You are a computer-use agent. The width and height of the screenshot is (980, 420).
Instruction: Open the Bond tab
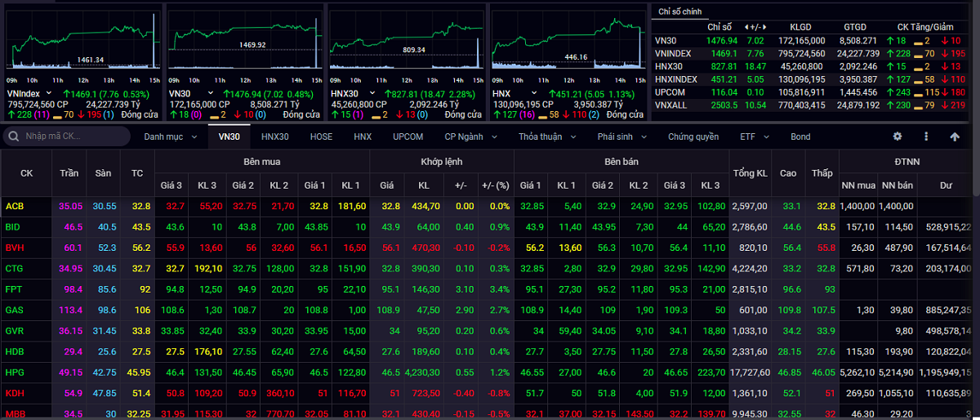tap(800, 136)
